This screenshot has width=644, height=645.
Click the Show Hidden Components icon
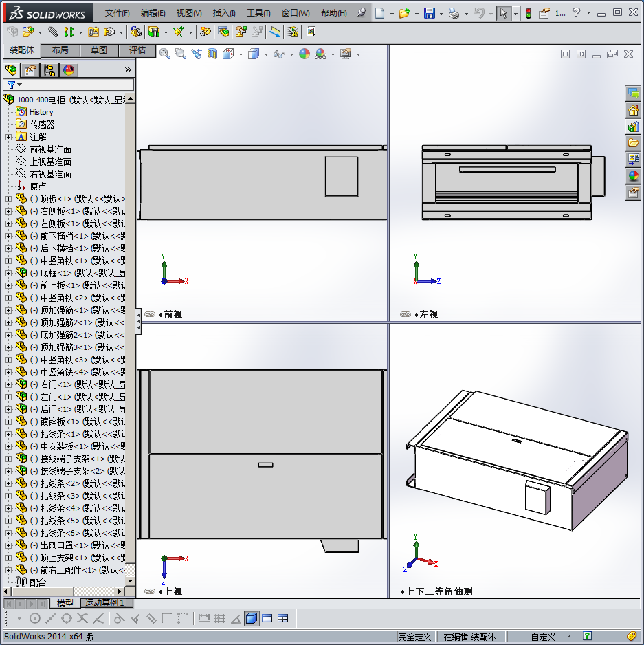tap(135, 32)
